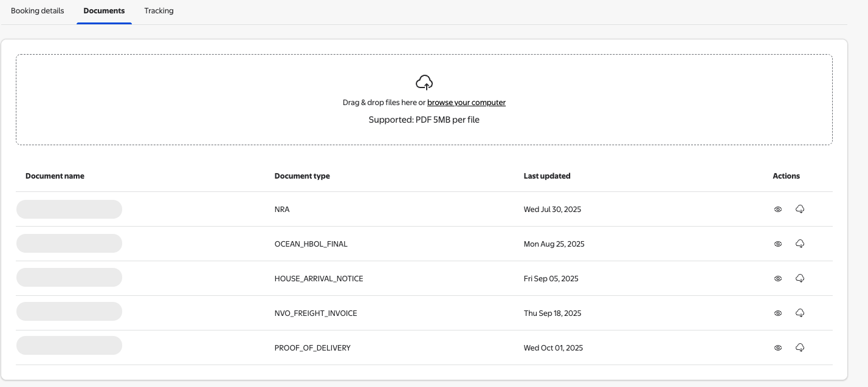Screen dimensions: 868x387
Task: Download the NRA document
Action: pos(800,209)
